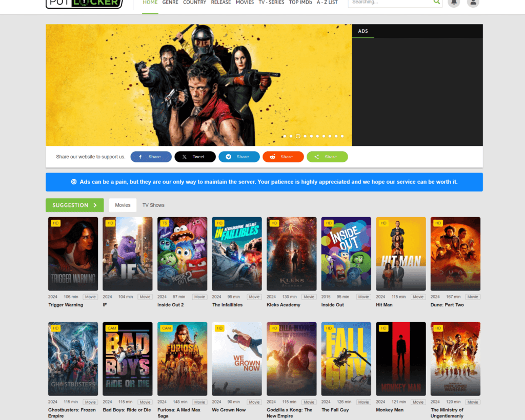Open the GENRE dropdown menu
Viewport: 525px width, 420px height.
pos(170,3)
